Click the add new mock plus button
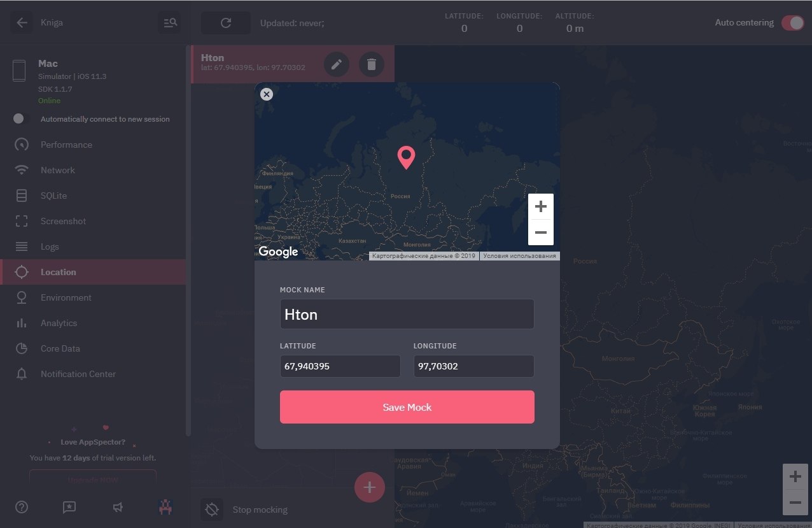The image size is (812, 528). 370,488
